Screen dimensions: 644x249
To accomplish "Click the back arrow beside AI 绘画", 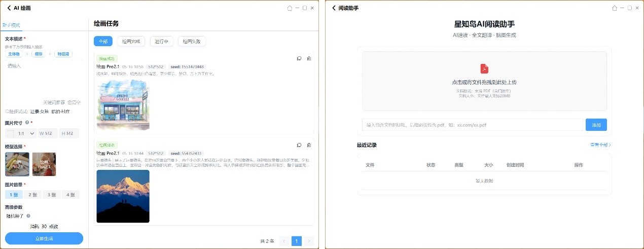I will coord(9,8).
